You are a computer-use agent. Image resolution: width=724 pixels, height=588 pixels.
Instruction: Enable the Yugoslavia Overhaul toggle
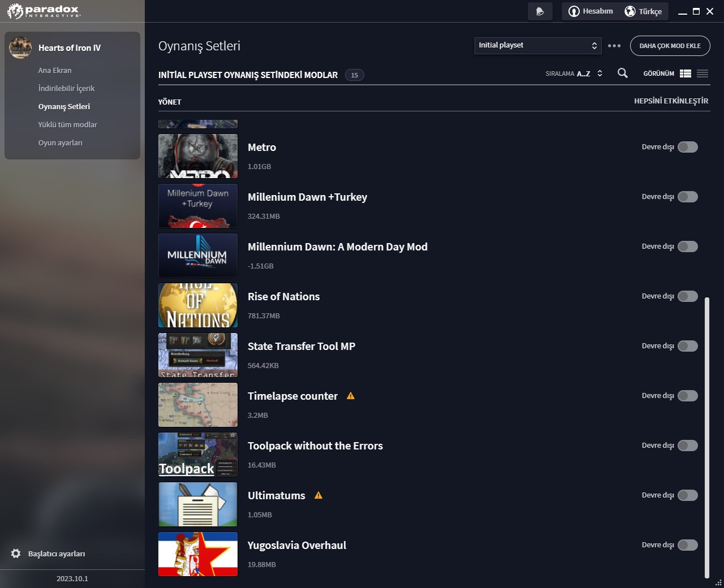(688, 545)
